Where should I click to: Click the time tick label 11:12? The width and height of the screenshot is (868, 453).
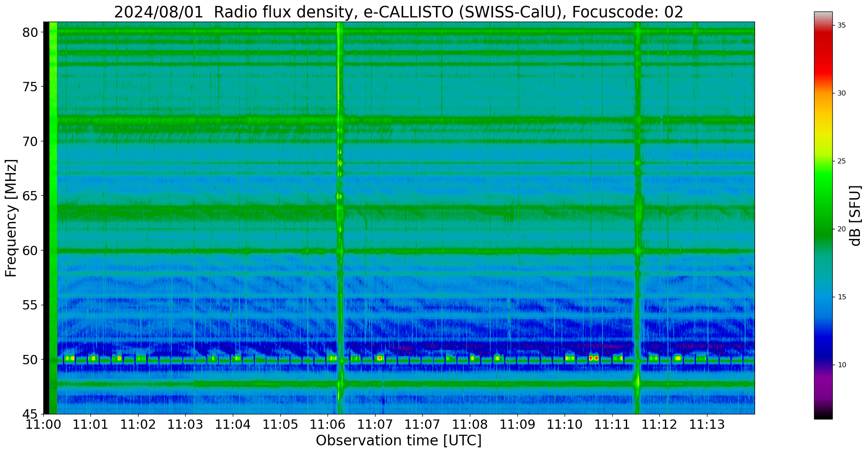pos(659,425)
